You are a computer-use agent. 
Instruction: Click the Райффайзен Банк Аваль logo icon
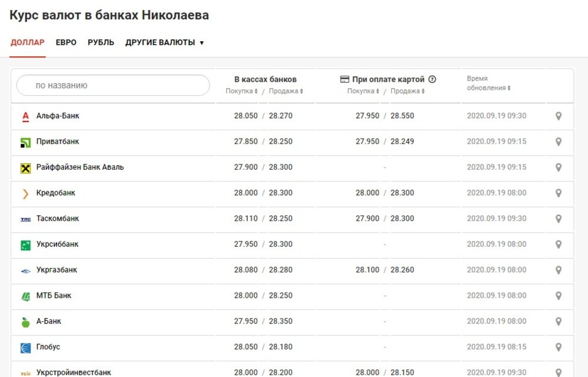25,168
